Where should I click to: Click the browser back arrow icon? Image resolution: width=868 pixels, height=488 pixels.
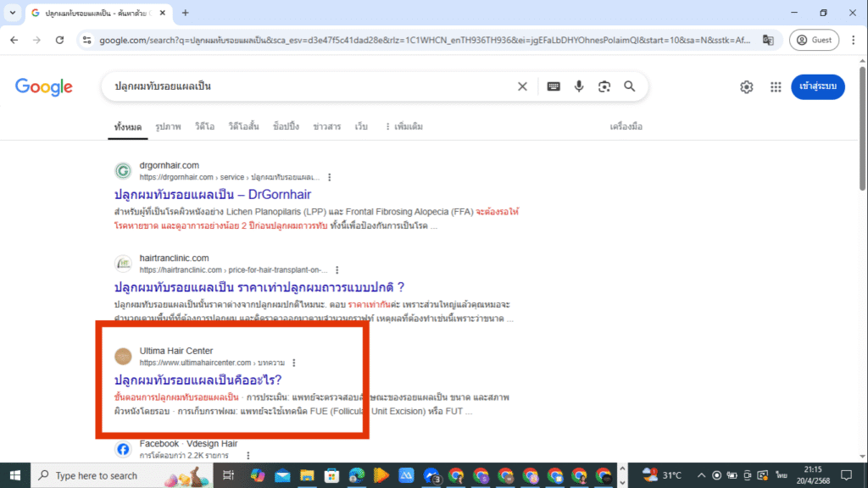14,39
